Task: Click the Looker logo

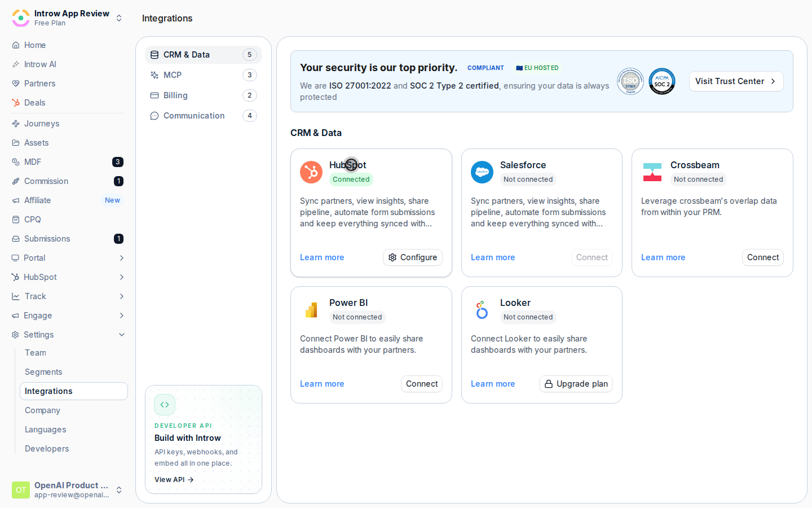Action: 482,310
